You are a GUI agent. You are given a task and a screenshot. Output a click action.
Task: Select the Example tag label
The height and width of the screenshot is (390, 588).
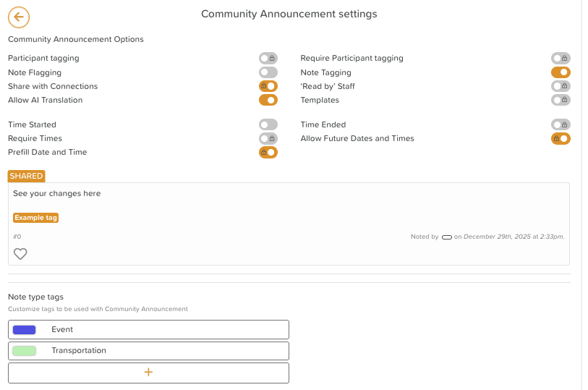point(35,218)
